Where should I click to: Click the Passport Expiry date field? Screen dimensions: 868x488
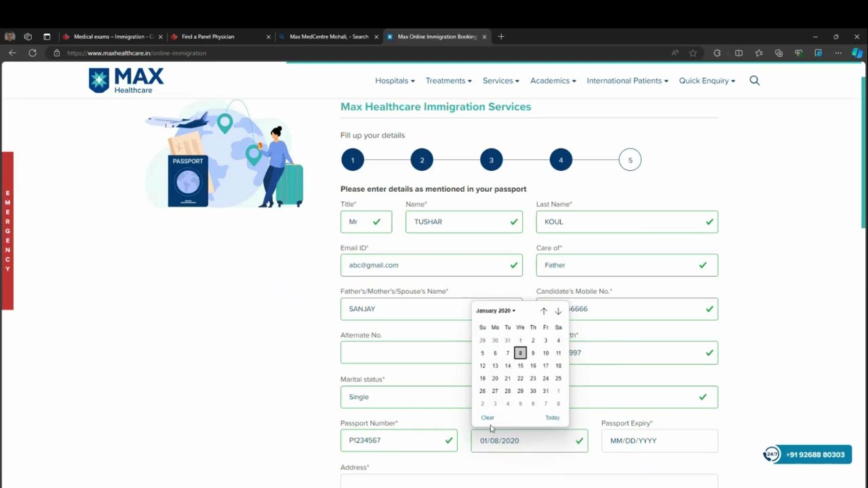coord(660,441)
